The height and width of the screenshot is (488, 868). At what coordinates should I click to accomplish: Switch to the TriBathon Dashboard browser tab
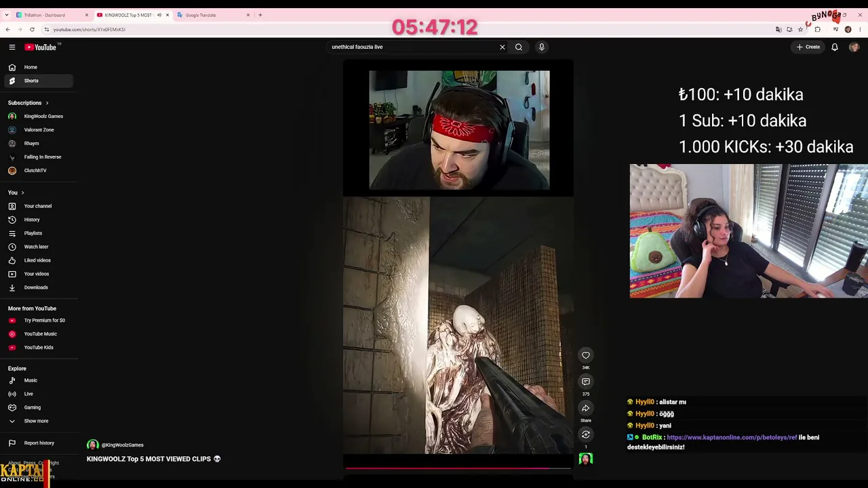click(52, 15)
